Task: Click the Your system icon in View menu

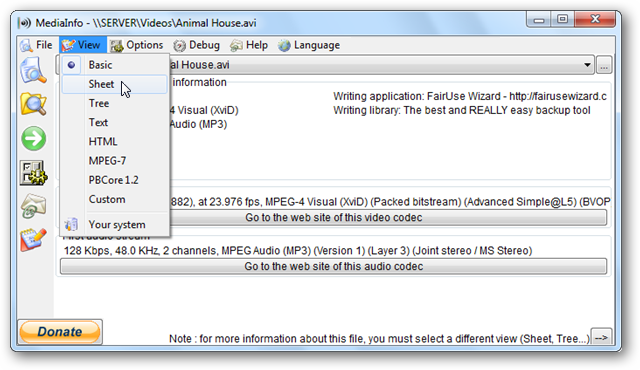Action: 71,224
